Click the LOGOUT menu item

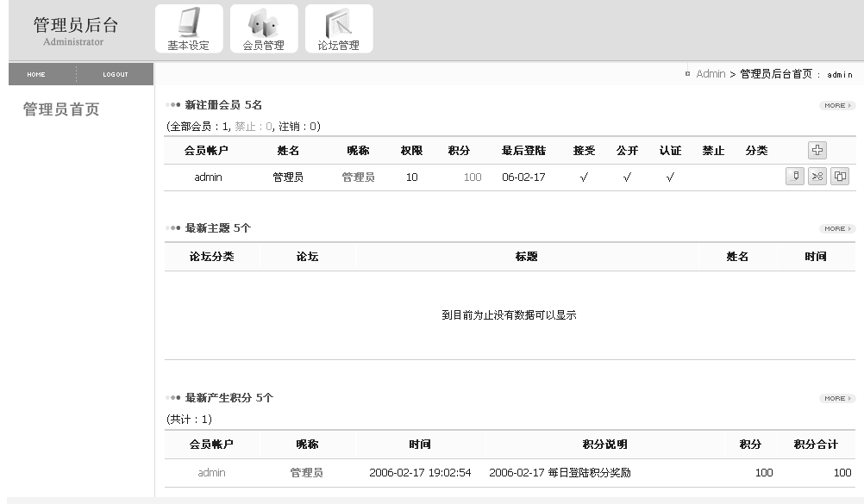(116, 74)
